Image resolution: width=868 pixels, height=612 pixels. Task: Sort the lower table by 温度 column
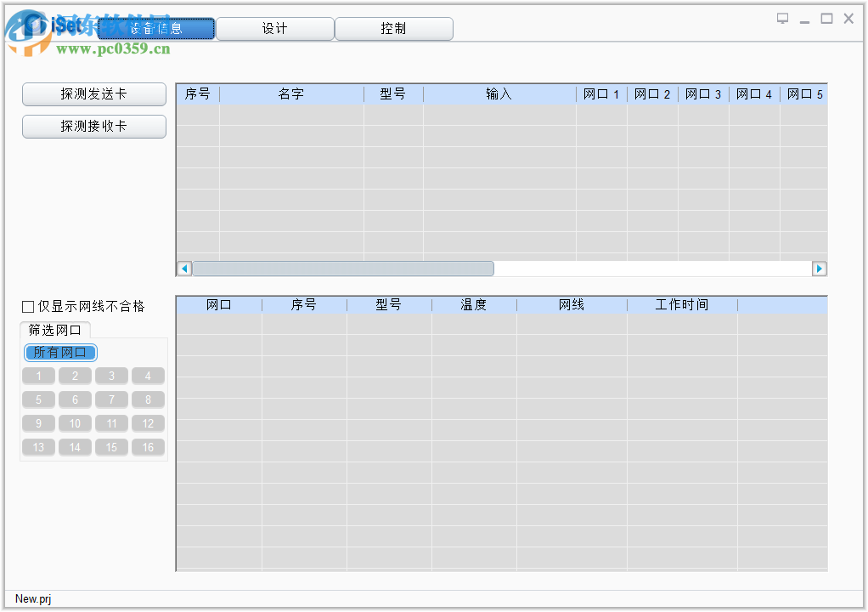[x=475, y=304]
